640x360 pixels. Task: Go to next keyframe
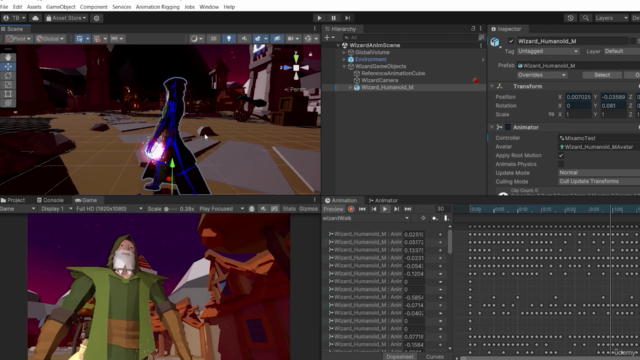pos(396,209)
